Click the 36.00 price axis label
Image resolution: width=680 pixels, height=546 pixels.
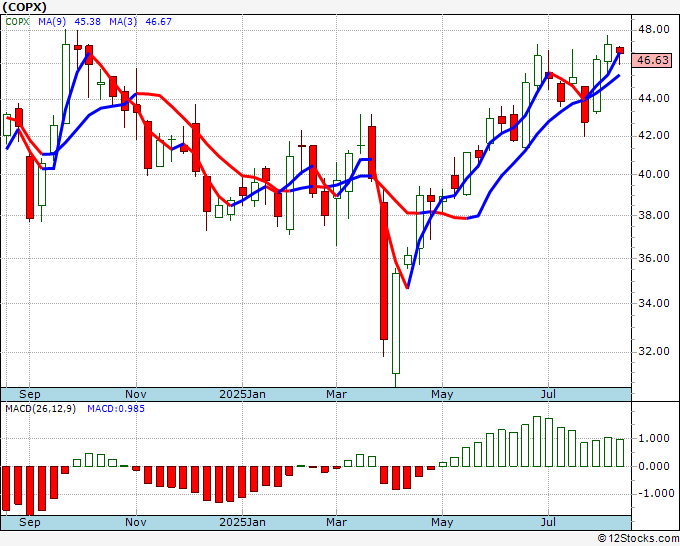point(654,258)
